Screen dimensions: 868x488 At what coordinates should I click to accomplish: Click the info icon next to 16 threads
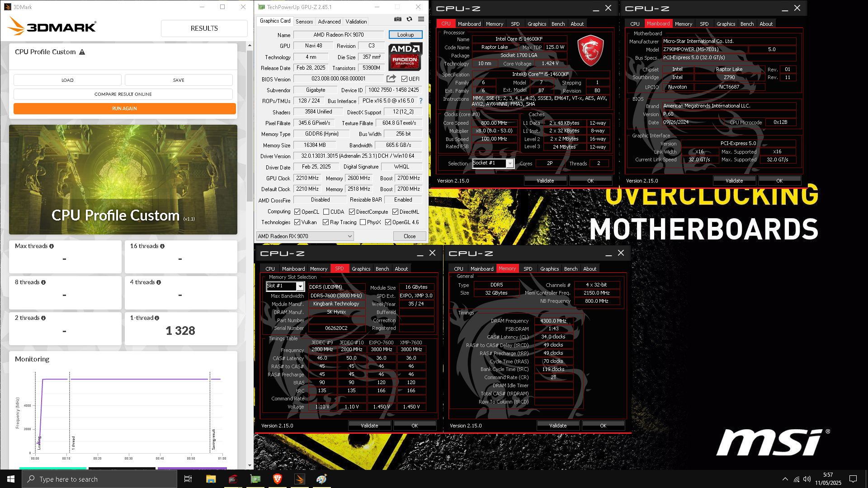[162, 246]
